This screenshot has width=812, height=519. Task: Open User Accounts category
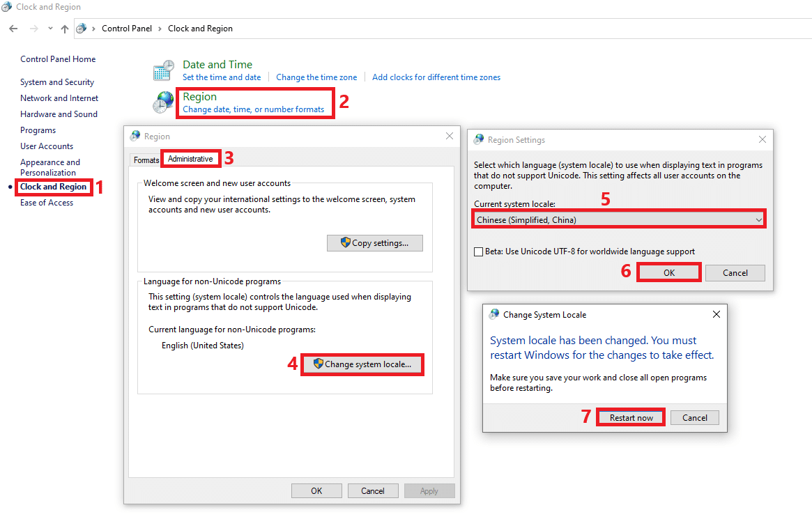tap(47, 146)
